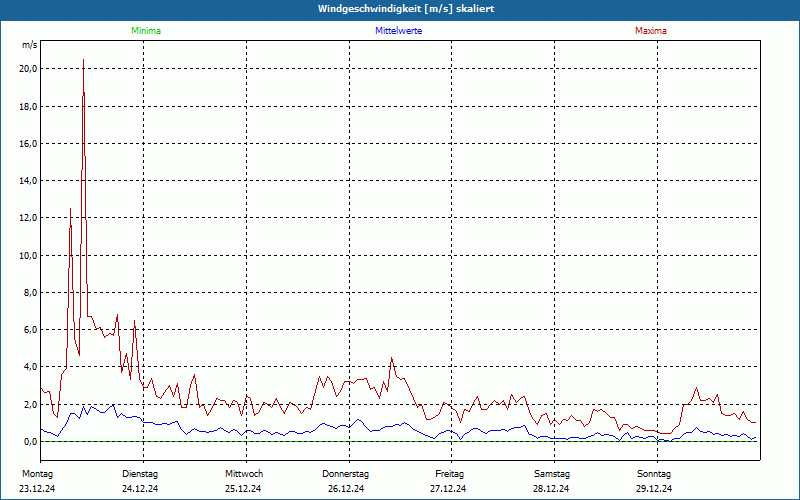Click the 26.12.24 date label
Viewport: 800px width, 500px height.
(x=346, y=489)
